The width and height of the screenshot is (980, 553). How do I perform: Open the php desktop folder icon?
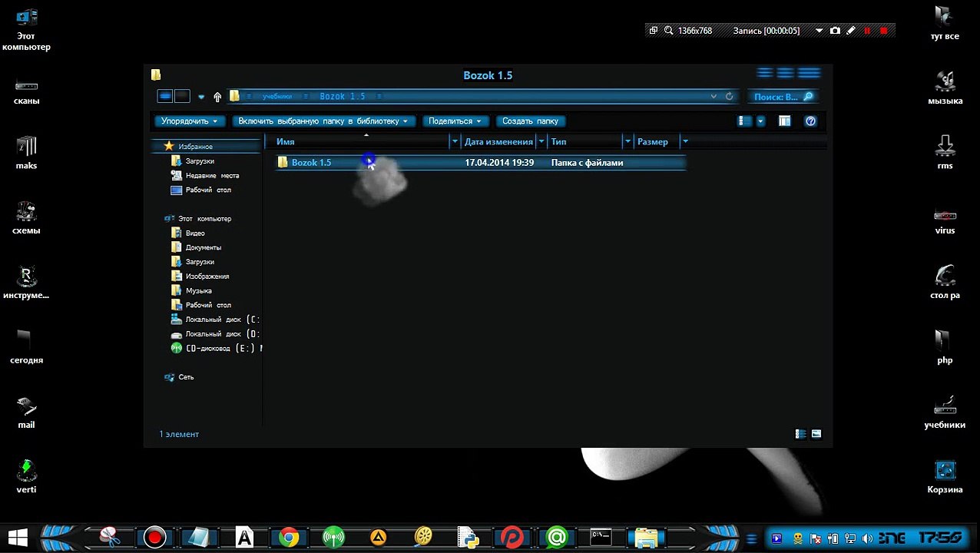[945, 346]
